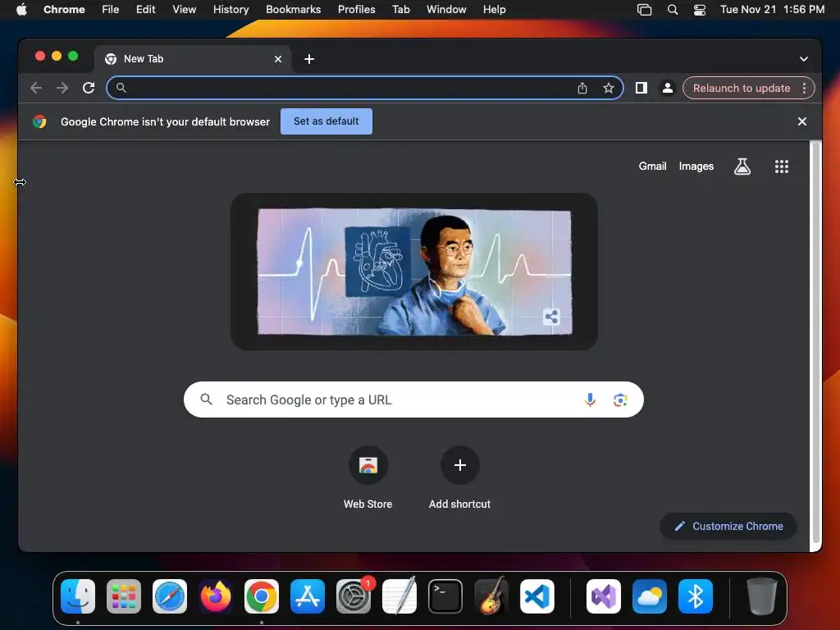Go back using the back arrow

(x=36, y=88)
